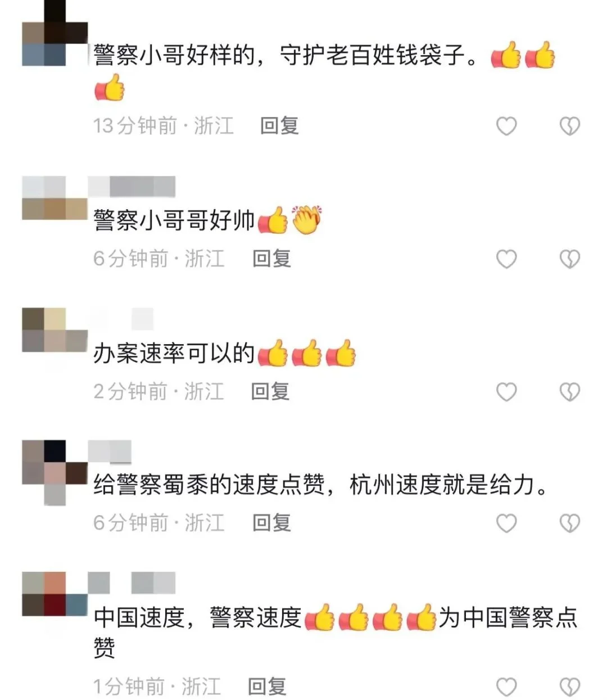The height and width of the screenshot is (700, 607).
Task: Reply to the 杭州速度就是给力 comment
Action: 271,522
